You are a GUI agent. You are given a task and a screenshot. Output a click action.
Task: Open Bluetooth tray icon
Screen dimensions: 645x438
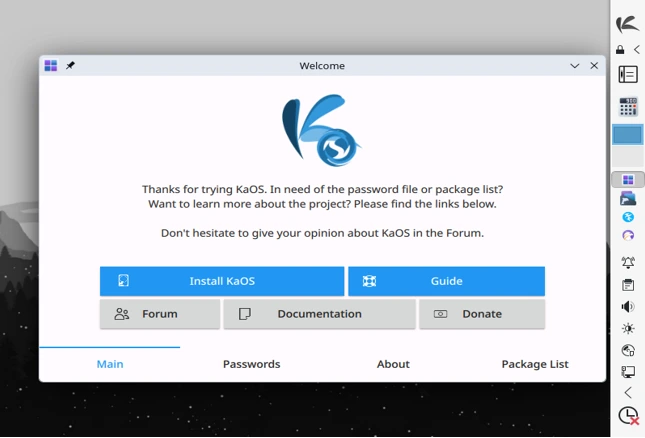(628, 217)
